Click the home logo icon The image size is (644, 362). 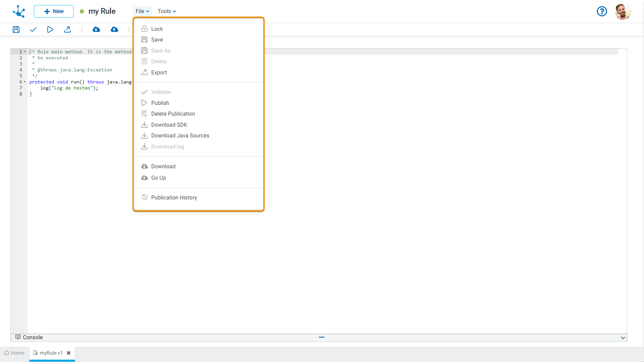pyautogui.click(x=19, y=11)
